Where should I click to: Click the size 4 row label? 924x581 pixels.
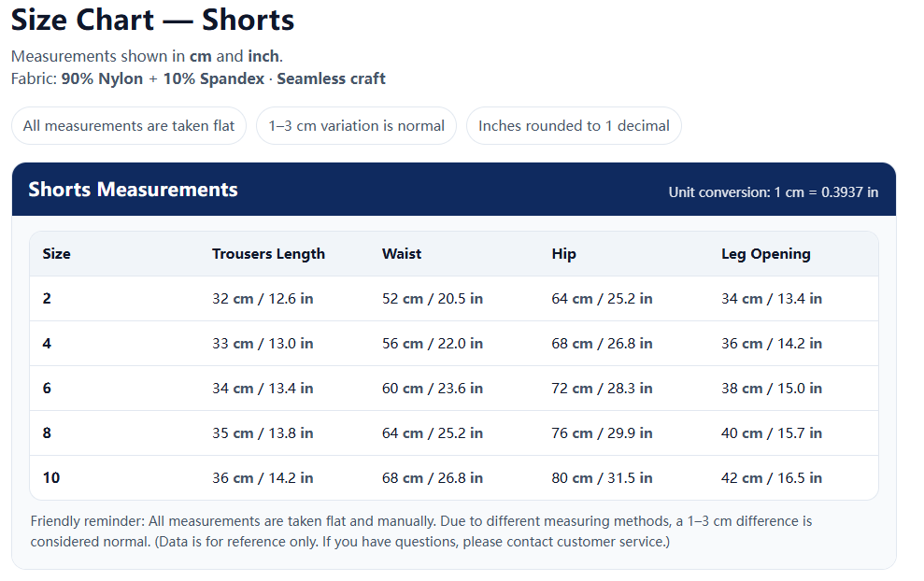pyautogui.click(x=47, y=344)
